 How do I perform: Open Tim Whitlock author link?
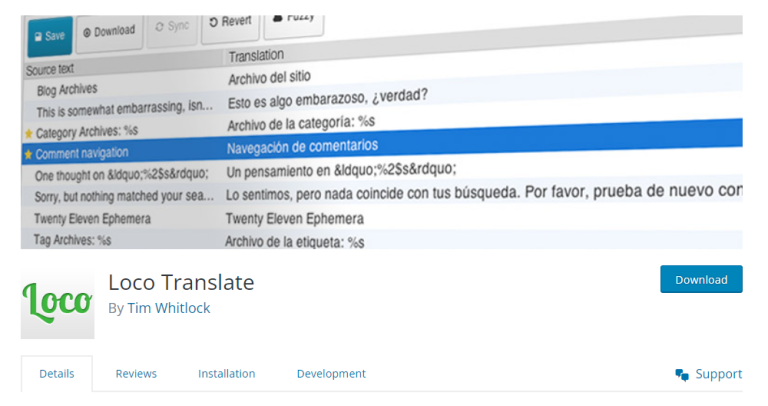point(168,309)
